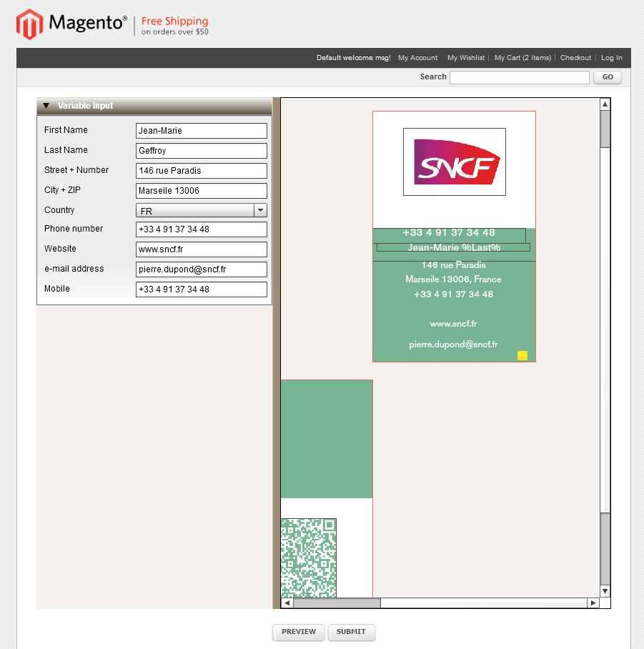Click Log In link
Image resolution: width=644 pixels, height=649 pixels.
[x=611, y=58]
